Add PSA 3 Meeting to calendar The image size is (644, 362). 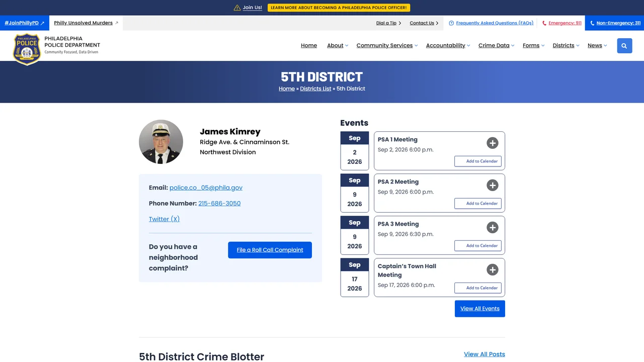tap(478, 246)
